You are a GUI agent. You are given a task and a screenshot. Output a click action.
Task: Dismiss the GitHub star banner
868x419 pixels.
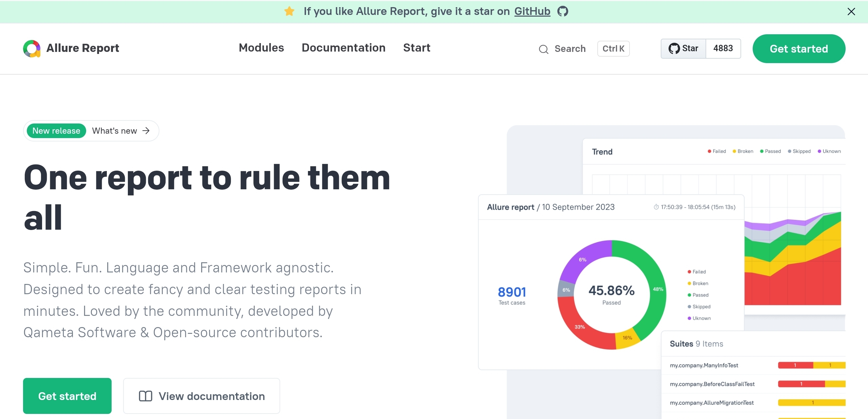click(x=851, y=12)
